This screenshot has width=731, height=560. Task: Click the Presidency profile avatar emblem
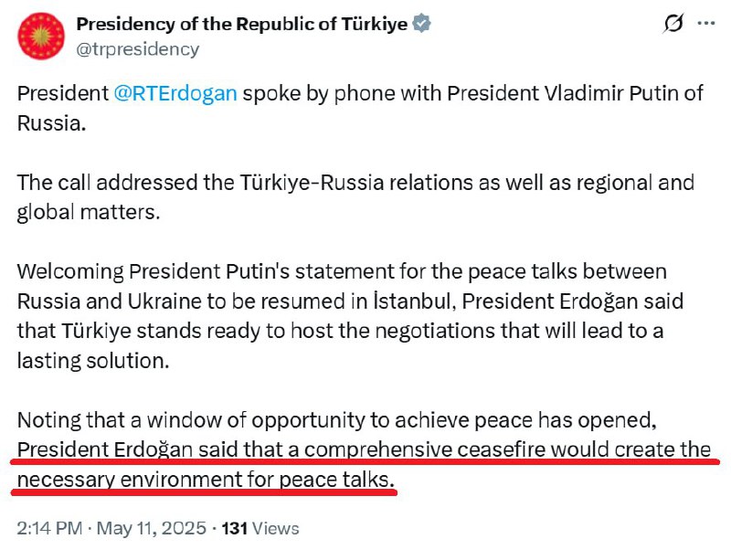click(x=37, y=36)
